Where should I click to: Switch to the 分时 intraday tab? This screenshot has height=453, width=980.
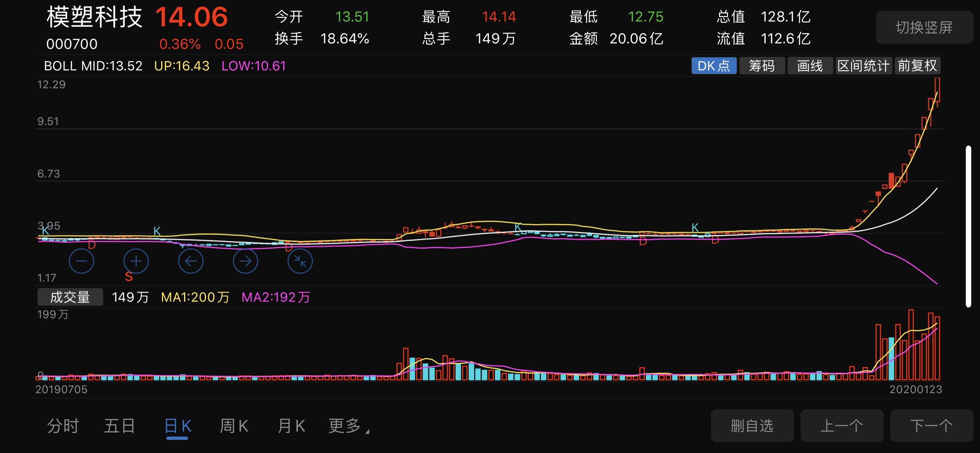pyautogui.click(x=63, y=426)
